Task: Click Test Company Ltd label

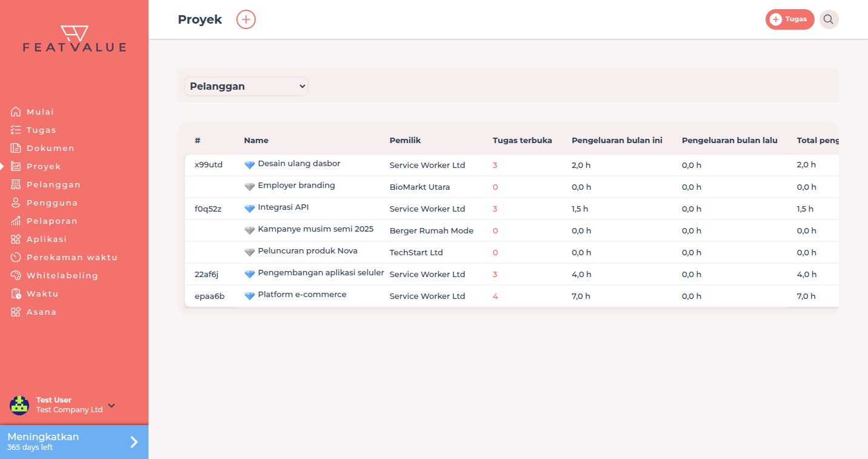Action: tap(69, 410)
